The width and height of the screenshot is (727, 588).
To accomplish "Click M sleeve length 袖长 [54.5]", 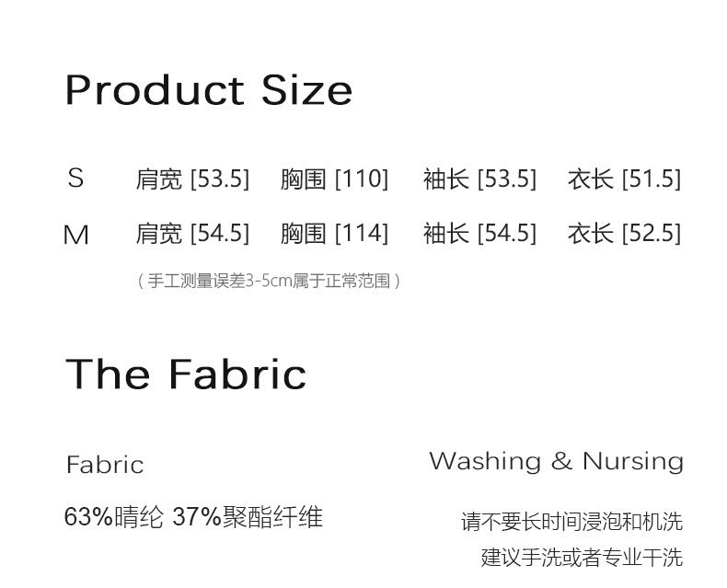I will tap(479, 233).
